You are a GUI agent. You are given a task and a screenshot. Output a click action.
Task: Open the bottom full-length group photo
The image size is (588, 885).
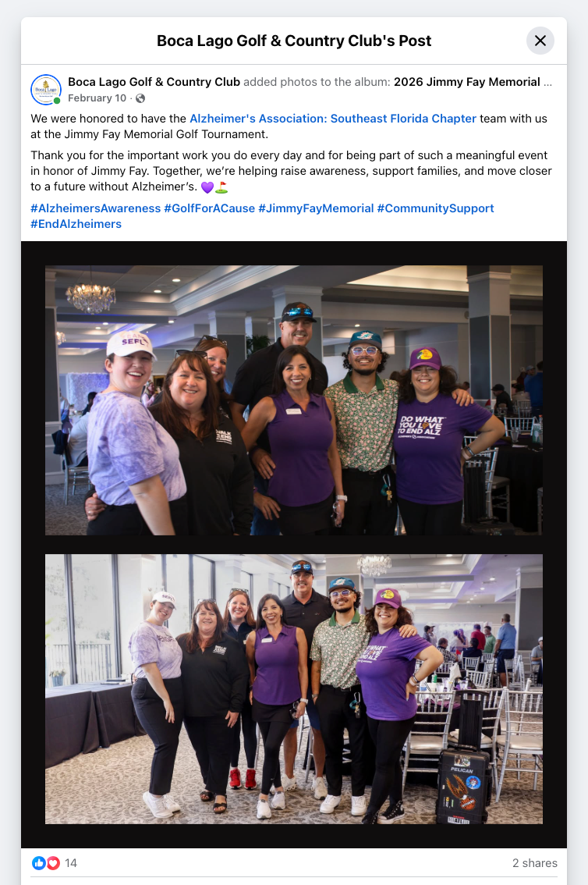tap(294, 688)
